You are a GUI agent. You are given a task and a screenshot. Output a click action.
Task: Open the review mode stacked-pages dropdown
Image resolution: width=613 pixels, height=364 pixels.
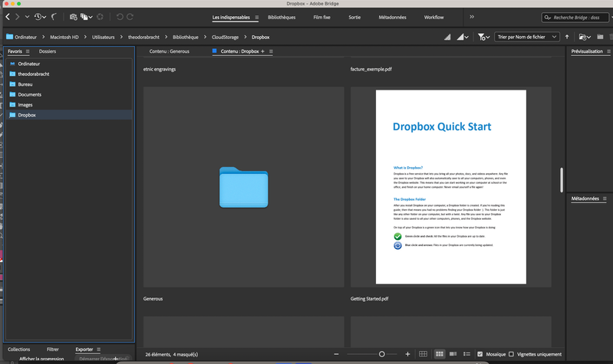pyautogui.click(x=87, y=17)
